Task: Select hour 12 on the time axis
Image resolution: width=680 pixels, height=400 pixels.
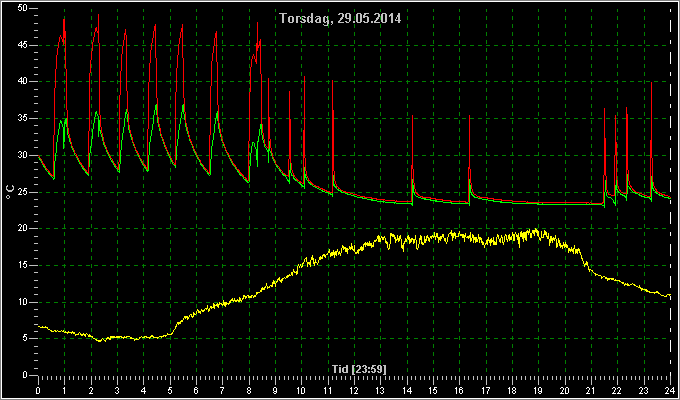Action: point(354,391)
